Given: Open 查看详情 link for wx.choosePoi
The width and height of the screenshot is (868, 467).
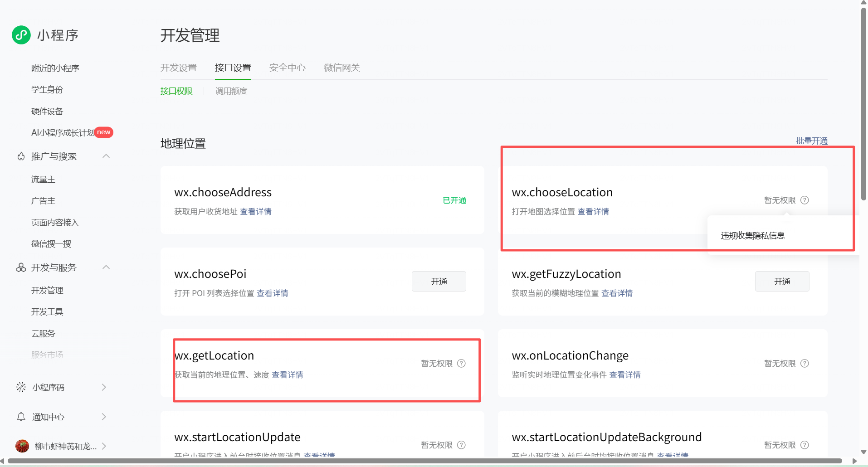Looking at the screenshot, I should pos(273,293).
